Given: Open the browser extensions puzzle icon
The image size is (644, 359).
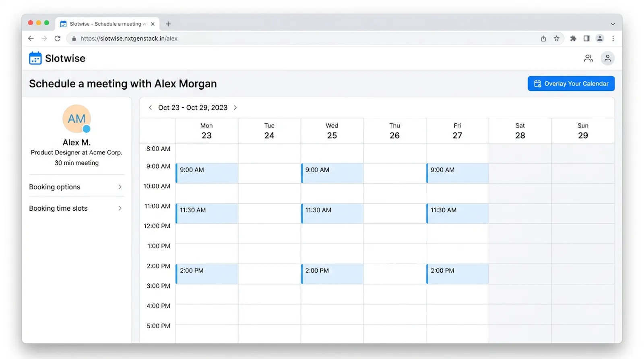Looking at the screenshot, I should 573,39.
